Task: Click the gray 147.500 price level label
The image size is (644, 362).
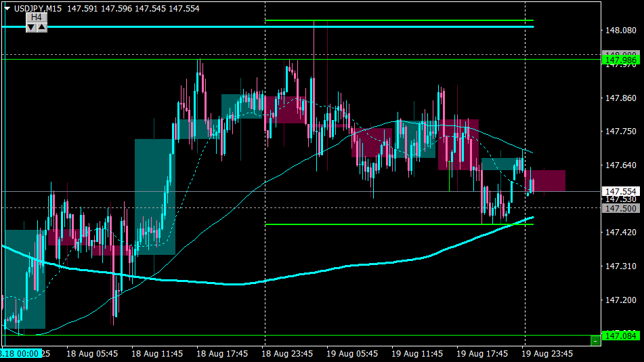Action: (620, 209)
